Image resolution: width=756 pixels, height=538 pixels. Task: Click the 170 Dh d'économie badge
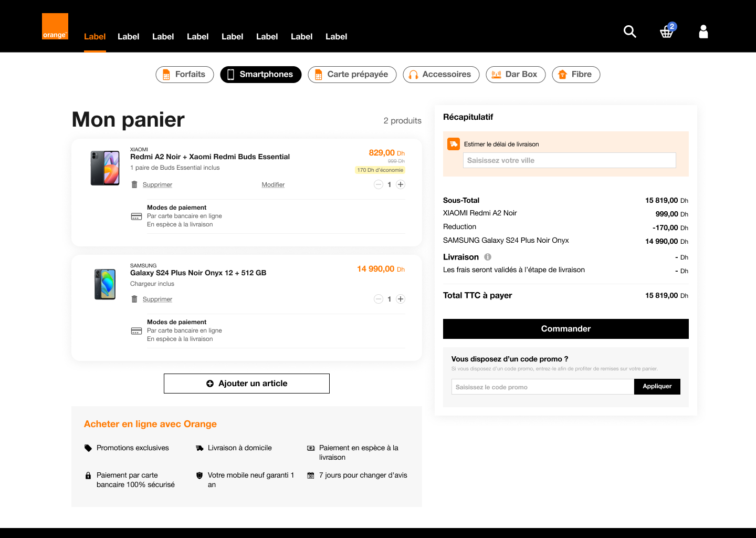click(380, 170)
